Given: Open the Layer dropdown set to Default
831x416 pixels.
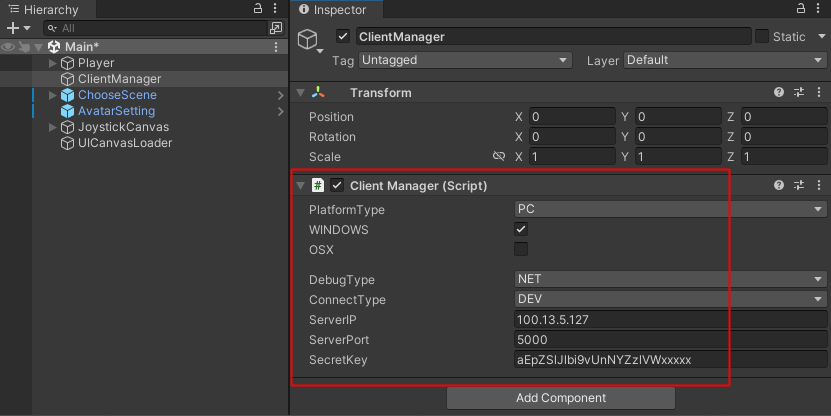Looking at the screenshot, I should point(725,60).
